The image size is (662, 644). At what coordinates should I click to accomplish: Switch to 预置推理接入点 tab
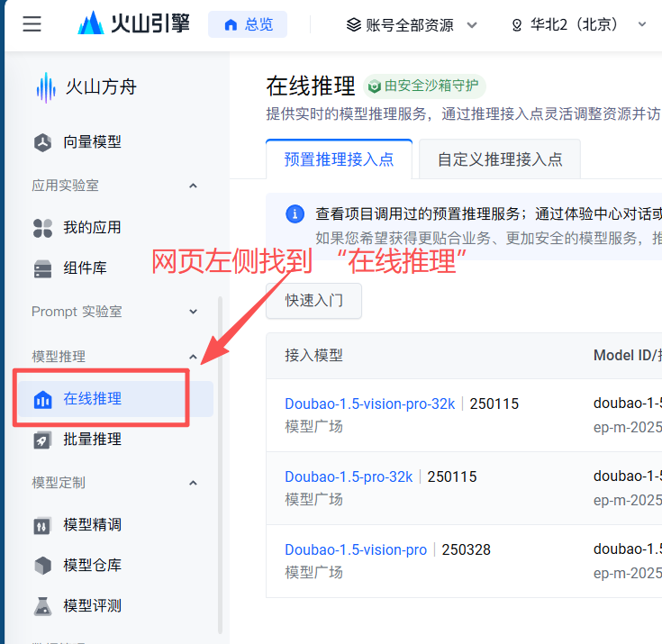pos(339,159)
